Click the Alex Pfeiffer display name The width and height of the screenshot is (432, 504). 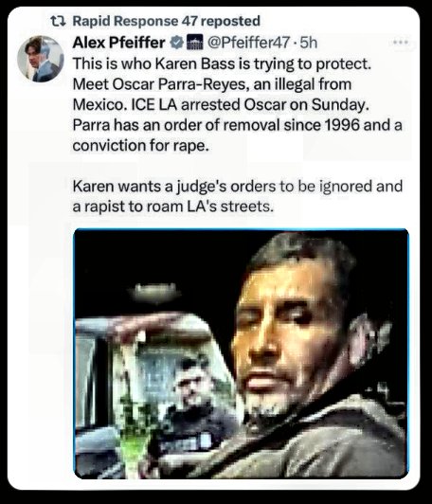[118, 43]
